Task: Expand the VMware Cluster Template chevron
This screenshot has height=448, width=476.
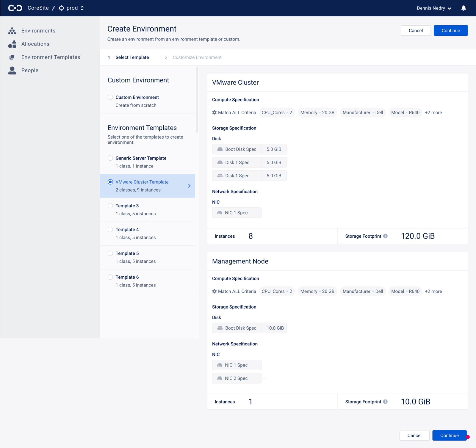Action: tap(189, 186)
